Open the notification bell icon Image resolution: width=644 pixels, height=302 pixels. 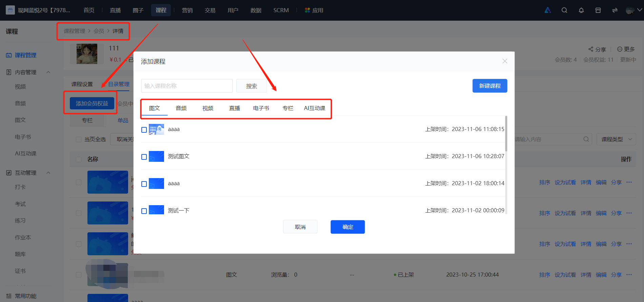click(x=581, y=10)
